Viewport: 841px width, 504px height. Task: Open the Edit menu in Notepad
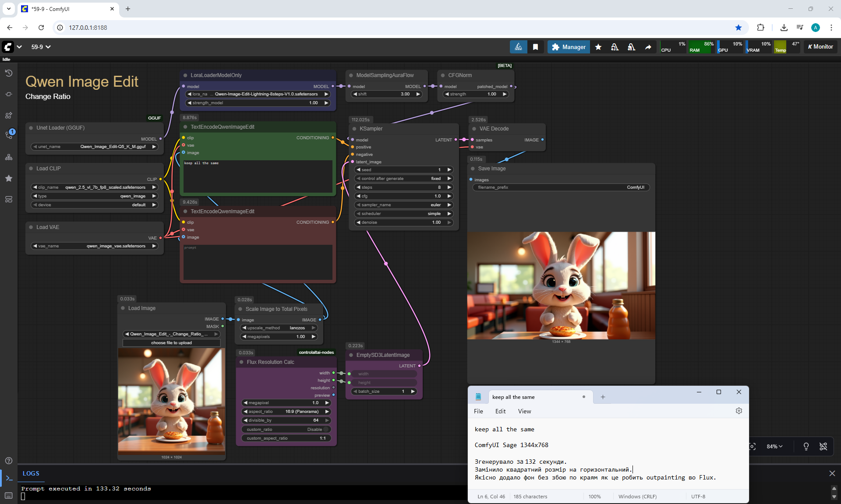500,411
